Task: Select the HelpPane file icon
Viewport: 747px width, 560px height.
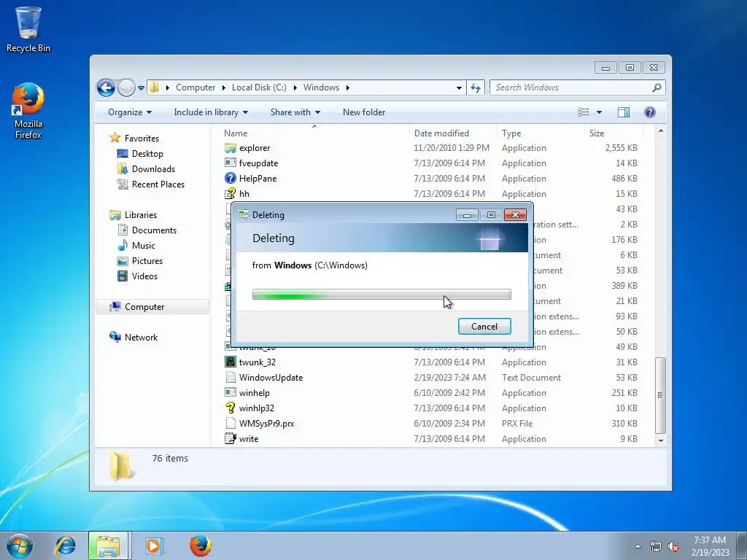Action: click(x=230, y=179)
